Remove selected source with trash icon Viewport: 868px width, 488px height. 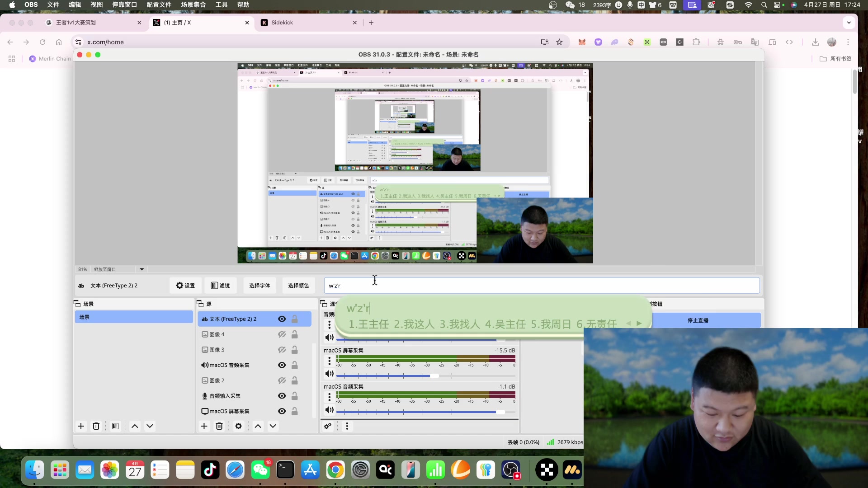click(x=219, y=426)
